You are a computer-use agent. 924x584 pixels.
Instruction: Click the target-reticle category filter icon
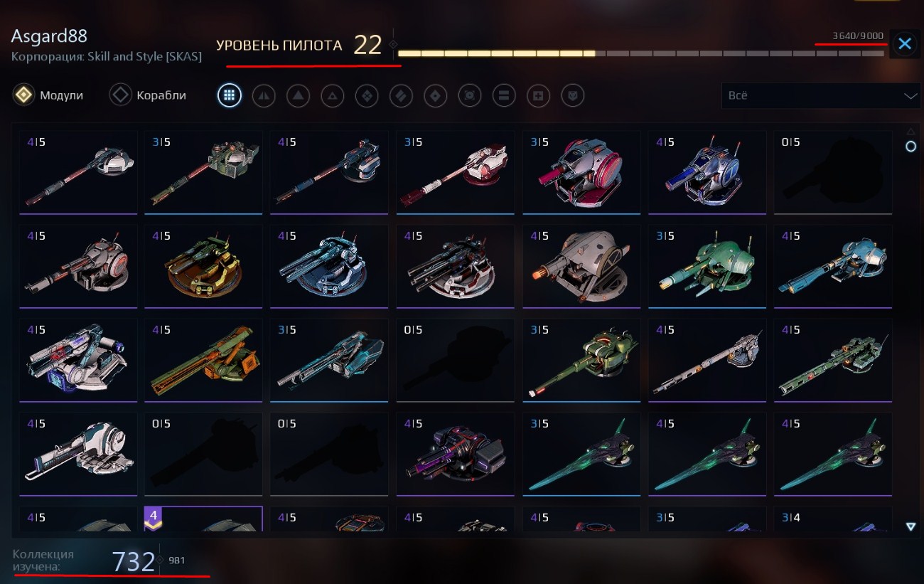click(470, 95)
